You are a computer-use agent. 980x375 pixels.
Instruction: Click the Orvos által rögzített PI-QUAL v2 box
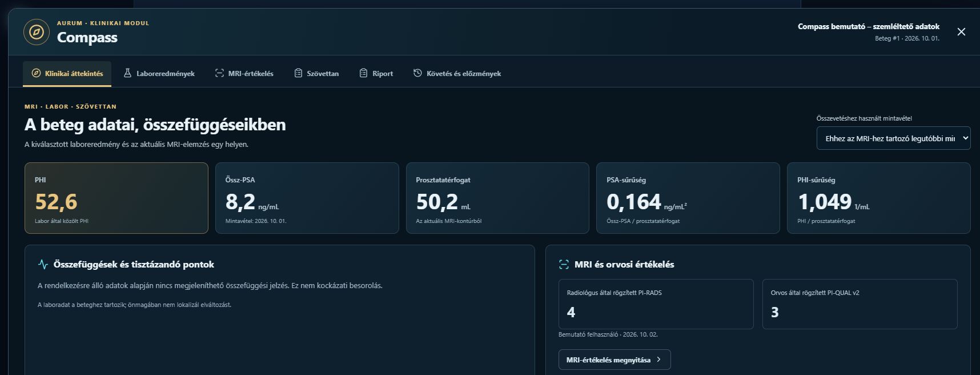(x=860, y=304)
